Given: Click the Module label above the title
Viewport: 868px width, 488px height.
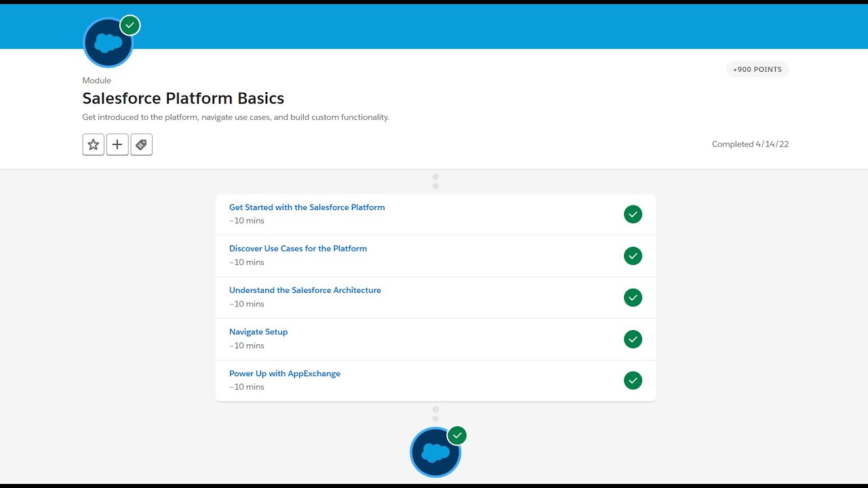Looking at the screenshot, I should [97, 81].
